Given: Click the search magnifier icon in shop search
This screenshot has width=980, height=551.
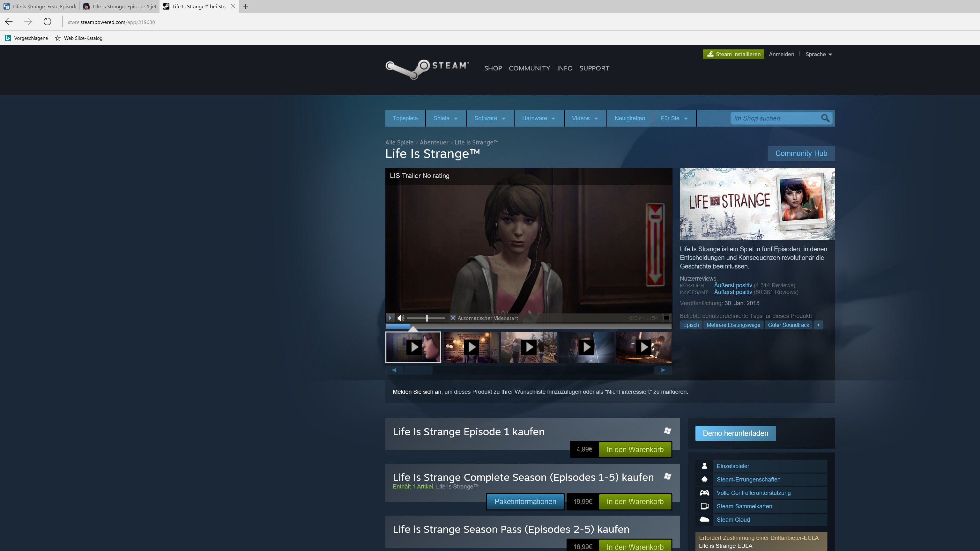Looking at the screenshot, I should pos(825,118).
